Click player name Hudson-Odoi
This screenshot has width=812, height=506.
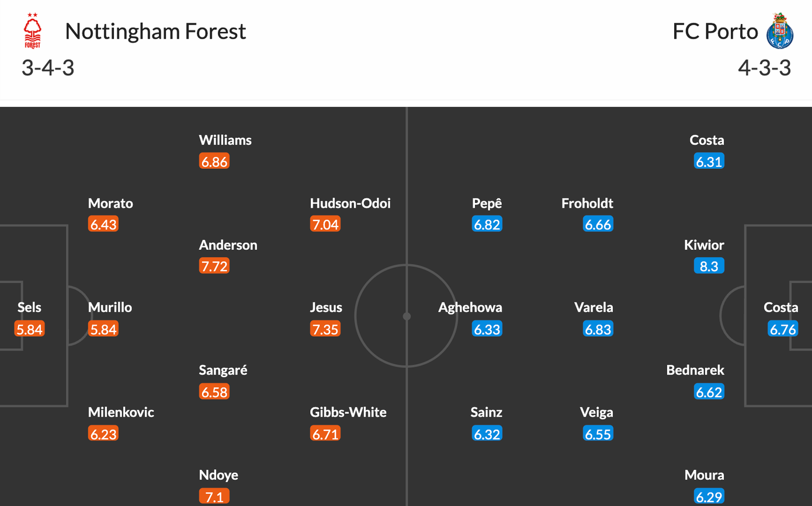[x=350, y=204]
